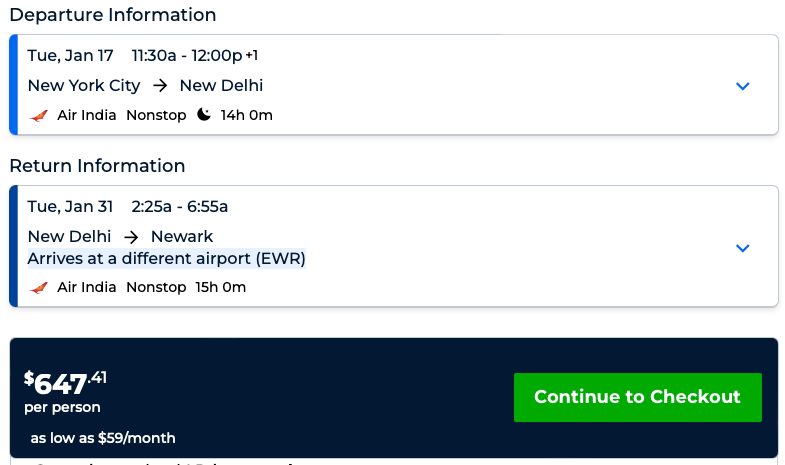Screen dimensions: 785x465
Task: Open the as low as $59/month financing link
Action: [x=103, y=438]
